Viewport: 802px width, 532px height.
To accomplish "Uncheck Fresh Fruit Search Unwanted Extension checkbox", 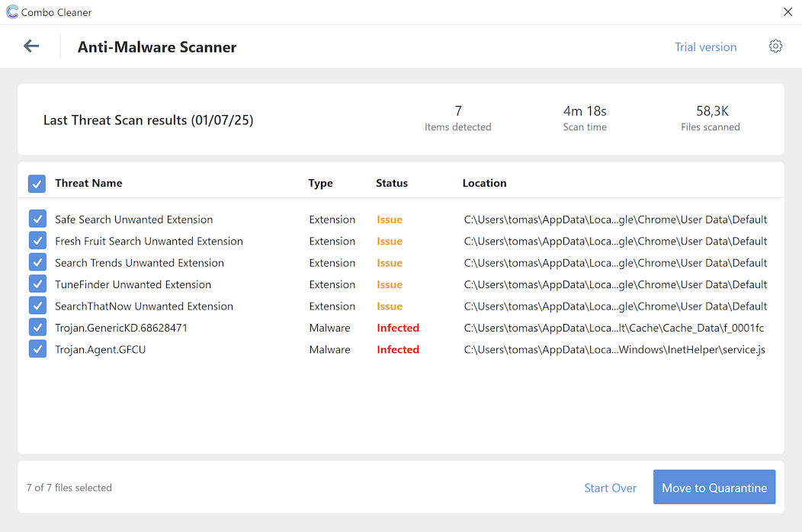I will (38, 240).
